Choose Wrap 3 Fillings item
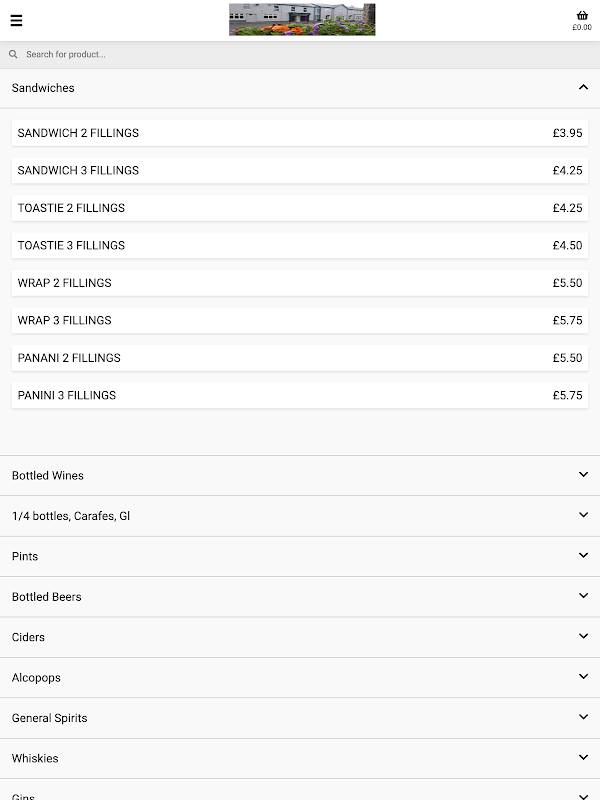The image size is (600, 800). (299, 320)
